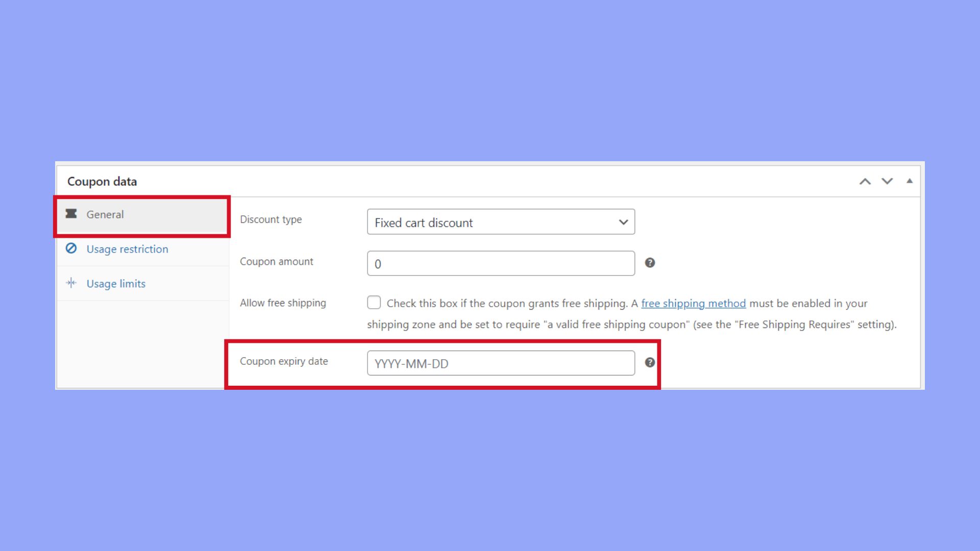The width and height of the screenshot is (980, 551).
Task: Expand the Fixed cart discount selector
Action: [500, 222]
